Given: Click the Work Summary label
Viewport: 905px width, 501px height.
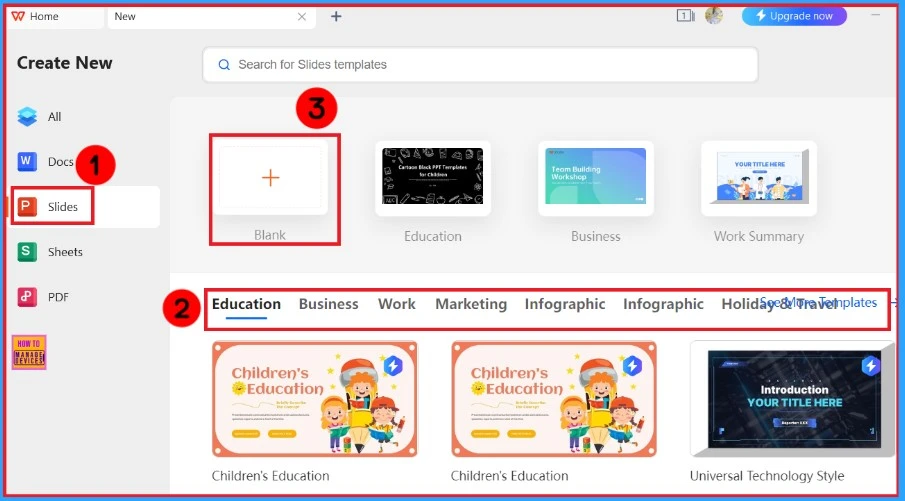Looking at the screenshot, I should tap(759, 236).
